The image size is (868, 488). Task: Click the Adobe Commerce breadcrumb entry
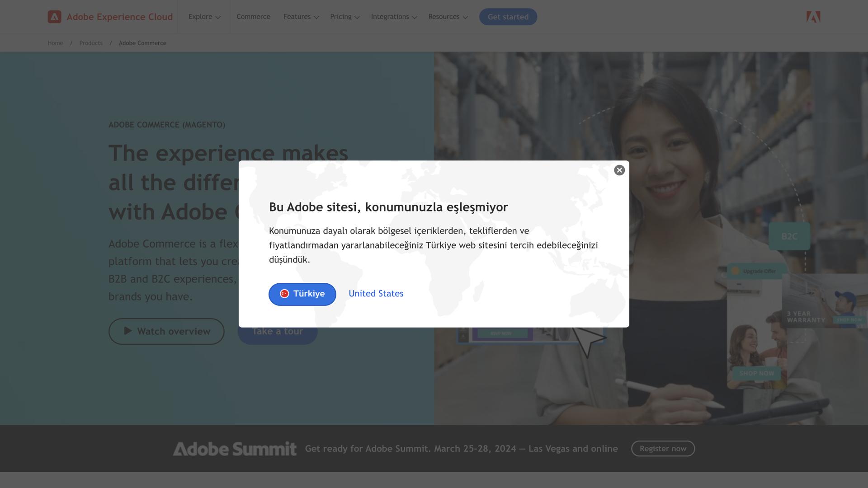click(x=142, y=43)
